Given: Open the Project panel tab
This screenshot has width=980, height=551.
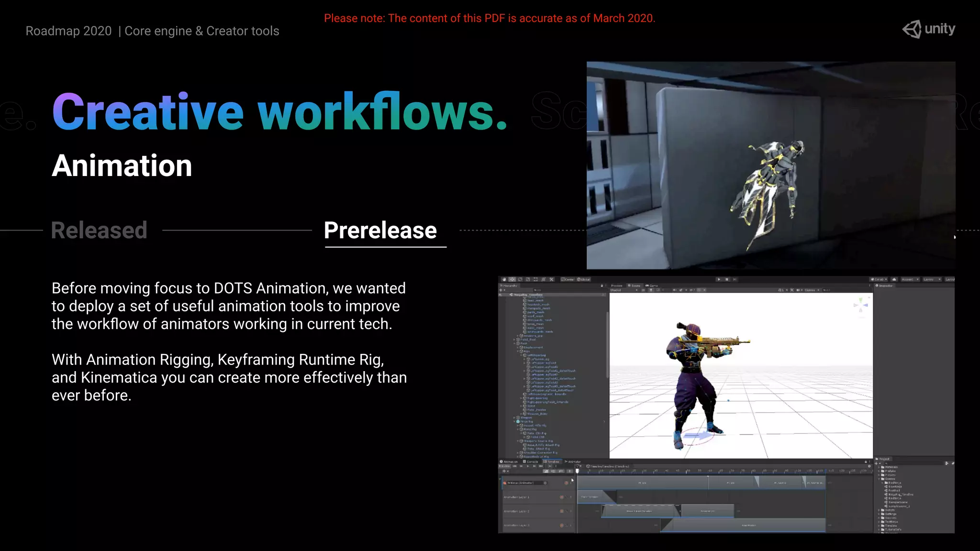Looking at the screenshot, I should [882, 459].
